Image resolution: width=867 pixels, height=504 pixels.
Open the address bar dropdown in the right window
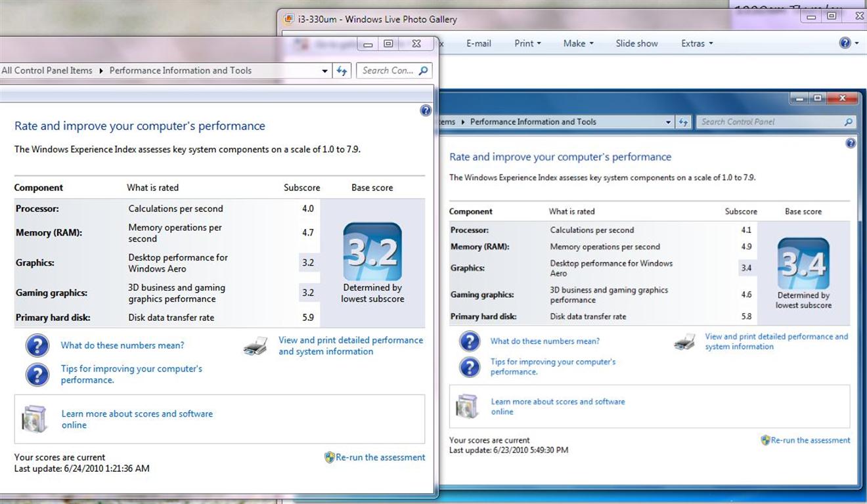(x=669, y=122)
